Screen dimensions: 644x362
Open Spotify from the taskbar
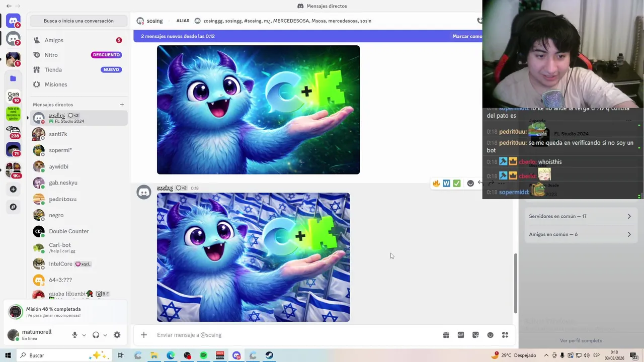tap(203, 355)
